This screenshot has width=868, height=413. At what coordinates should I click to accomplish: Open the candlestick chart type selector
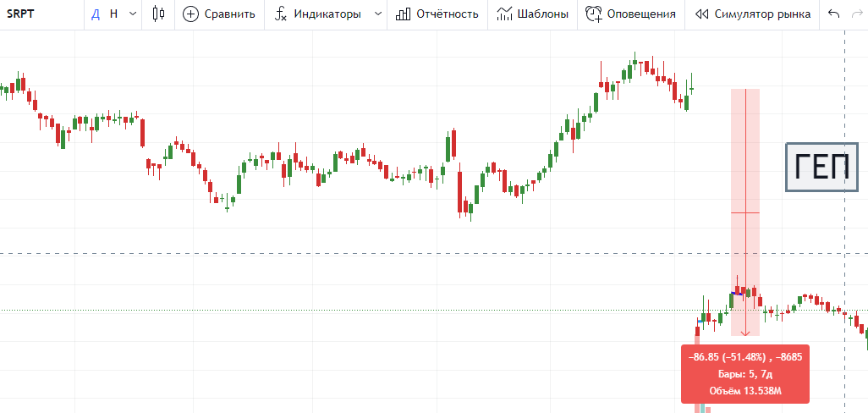click(158, 14)
